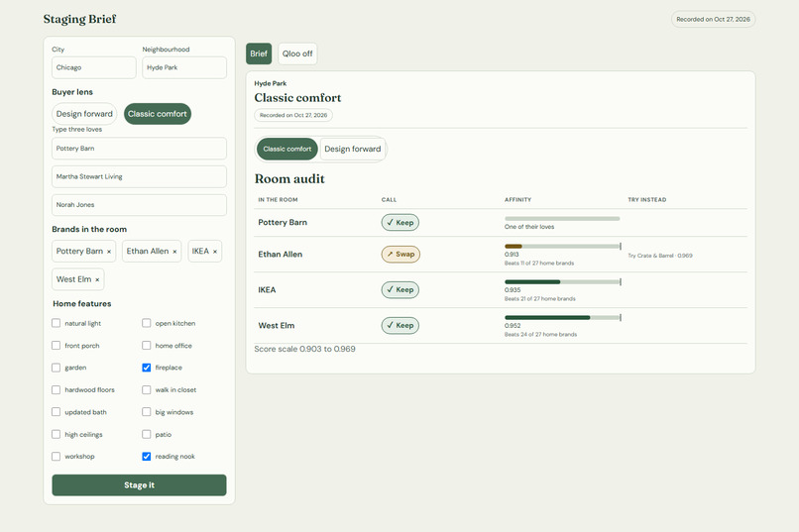Screen dimensions: 799x532
Task: Check the updated bath feature
Action: click(57, 412)
